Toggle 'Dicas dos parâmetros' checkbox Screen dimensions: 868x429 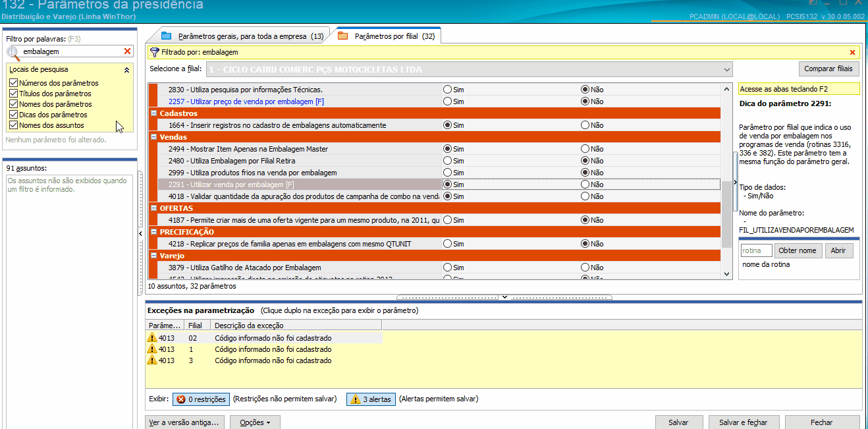tap(13, 115)
